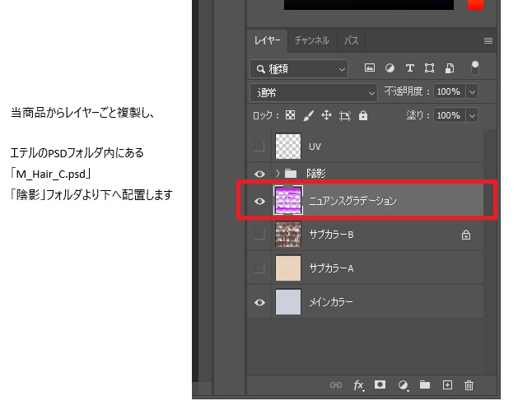Hide the メインカラー layer eye icon
532x410 pixels.
(x=259, y=302)
